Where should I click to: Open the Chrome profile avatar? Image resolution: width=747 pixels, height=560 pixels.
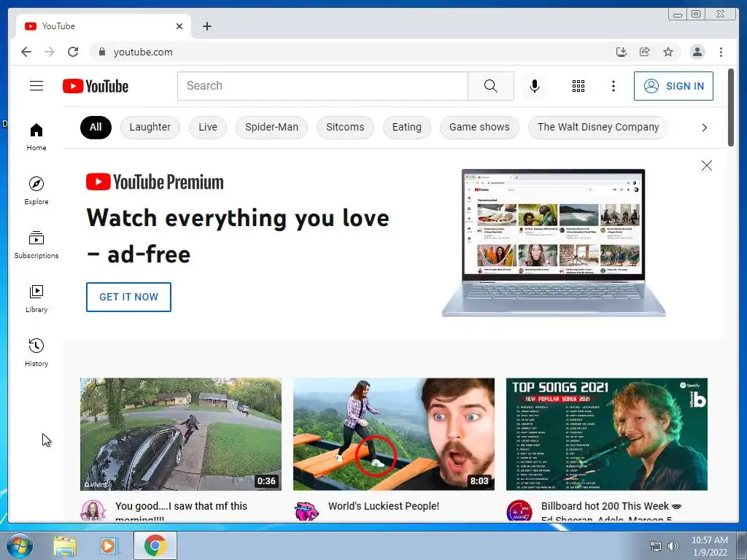pyautogui.click(x=697, y=52)
